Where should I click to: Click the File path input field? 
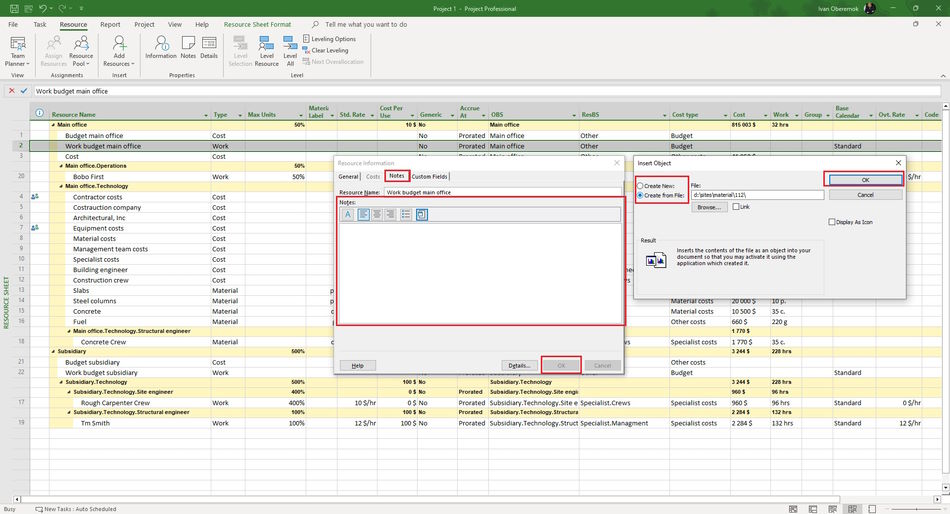(x=757, y=195)
